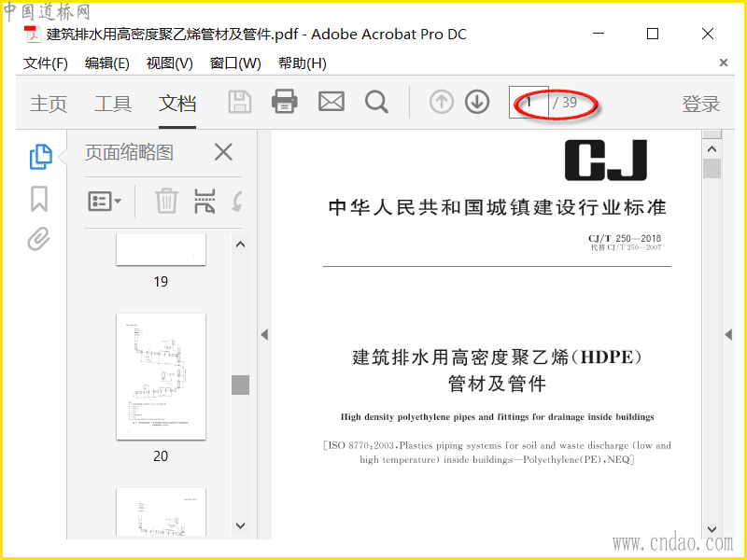
Task: Click document view scroll up arrow
Action: click(x=712, y=149)
